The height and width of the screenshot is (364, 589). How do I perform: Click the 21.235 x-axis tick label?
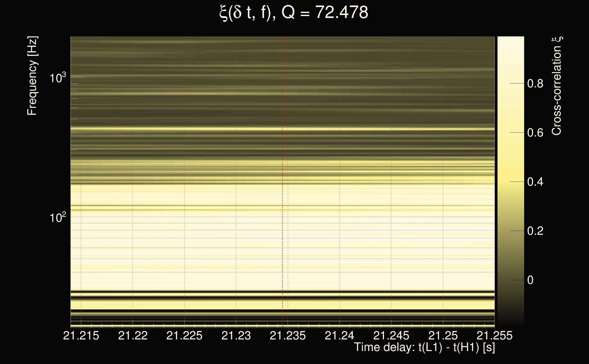[287, 336]
